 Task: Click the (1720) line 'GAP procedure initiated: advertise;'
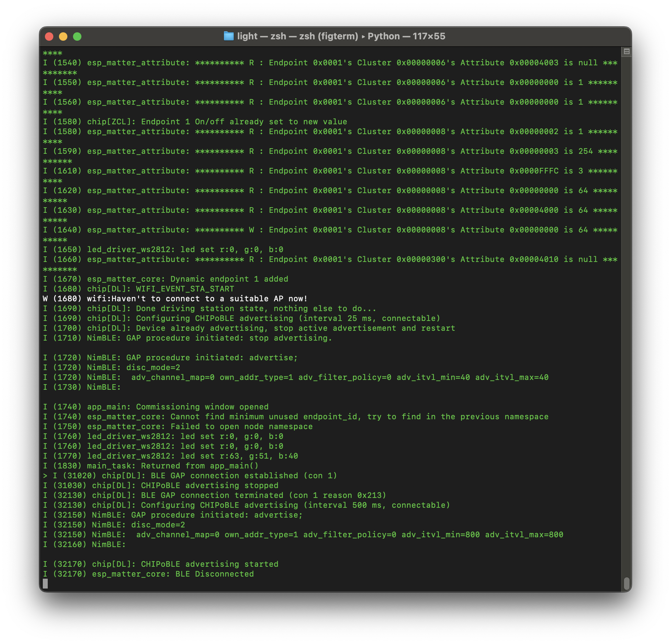(x=170, y=357)
